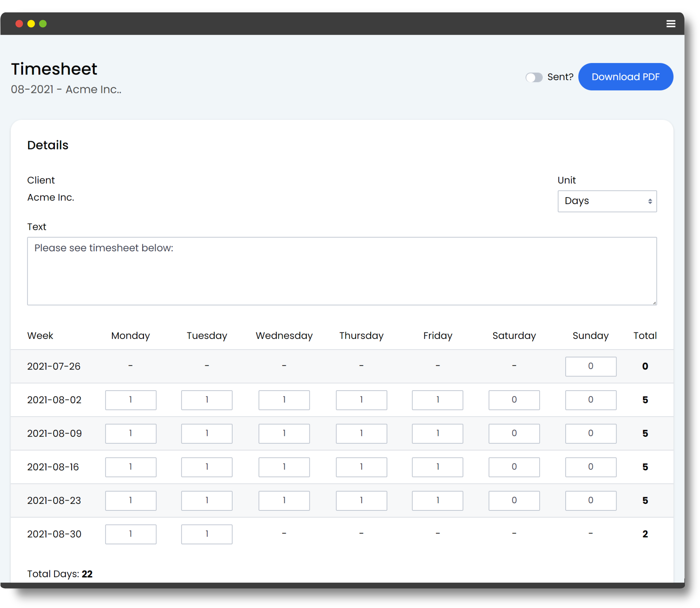700x608 pixels.
Task: Edit Sunday field for week 2021-08-09
Action: coord(590,434)
